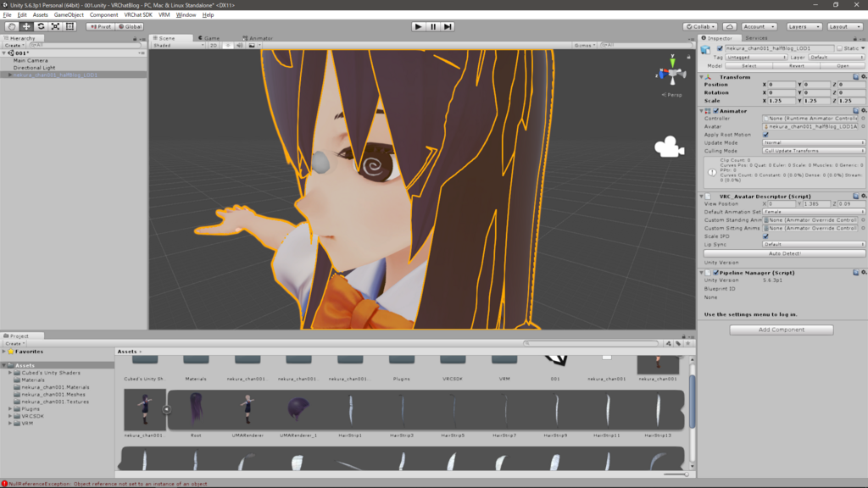This screenshot has height=488, width=868.
Task: Collapse the 001 scene in Hierarchy
Action: [x=4, y=53]
